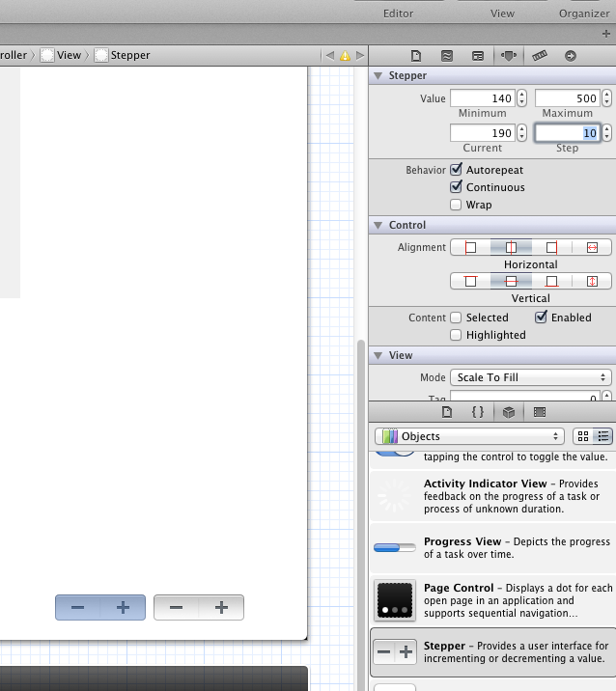
Task: Switch library to list view
Action: [602, 436]
